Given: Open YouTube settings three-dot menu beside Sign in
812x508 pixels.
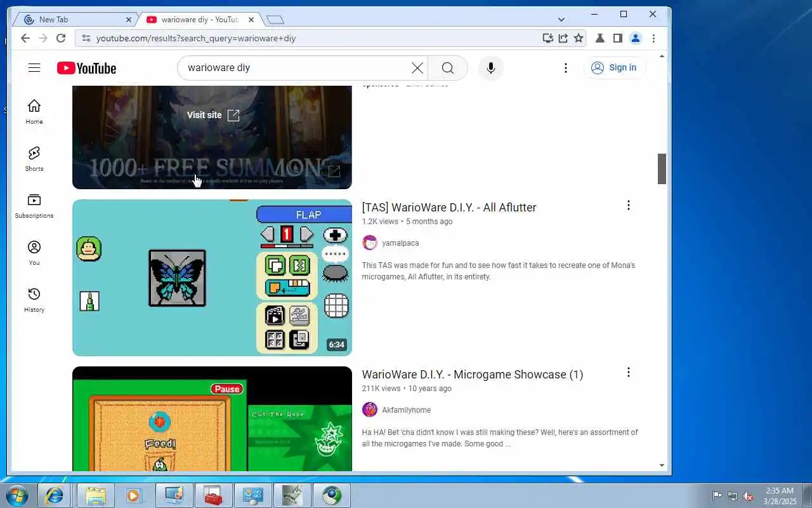Looking at the screenshot, I should [x=566, y=68].
